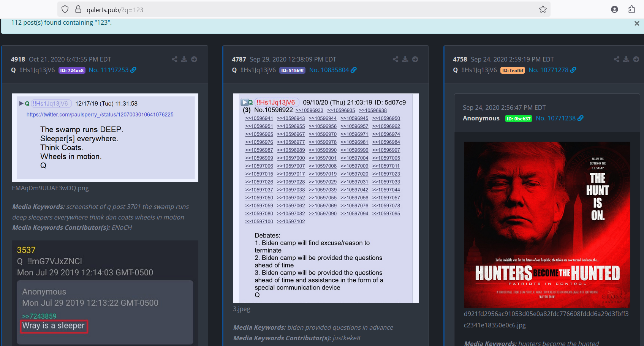Image resolution: width=644 pixels, height=346 pixels.
Task: Share post 4758 using its share icon
Action: pyautogui.click(x=616, y=59)
